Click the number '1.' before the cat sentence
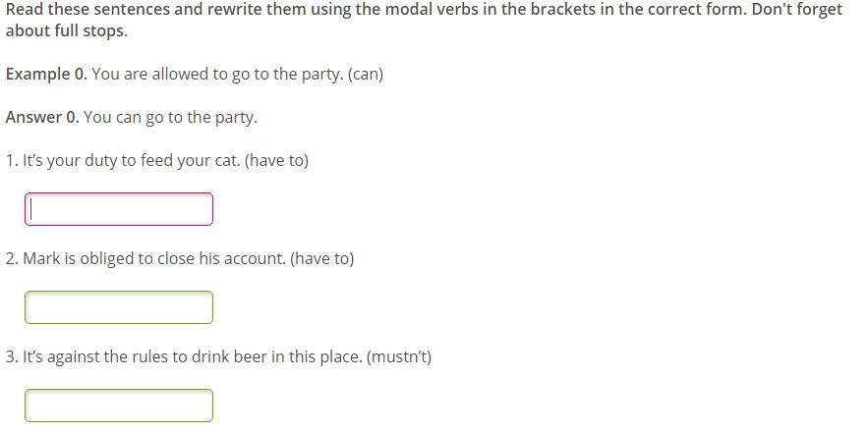The height and width of the screenshot is (434, 868). [12, 160]
